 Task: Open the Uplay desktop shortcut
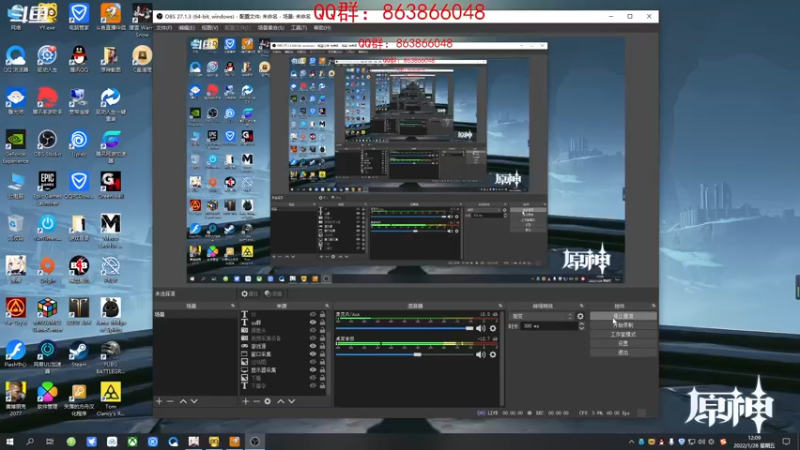point(79,143)
